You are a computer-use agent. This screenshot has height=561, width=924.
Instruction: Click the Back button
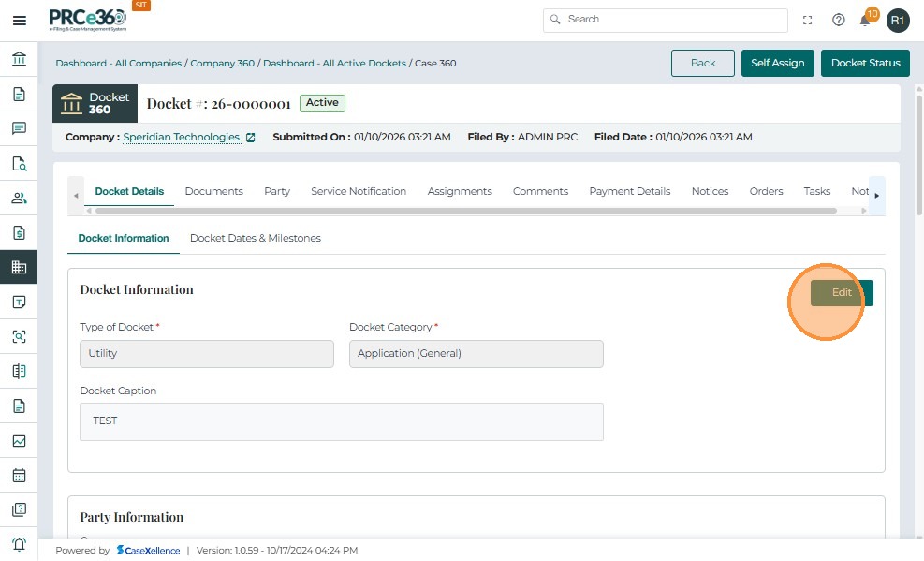pyautogui.click(x=702, y=63)
